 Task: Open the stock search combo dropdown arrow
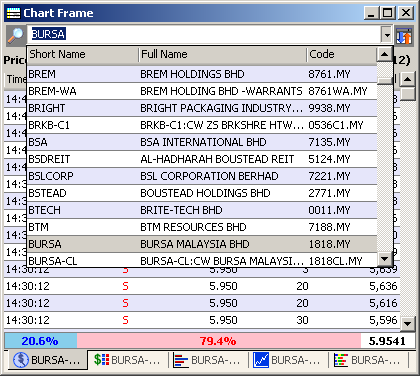coord(387,35)
